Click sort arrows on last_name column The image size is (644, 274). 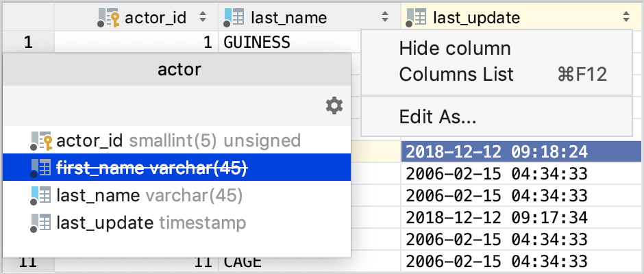tap(385, 17)
